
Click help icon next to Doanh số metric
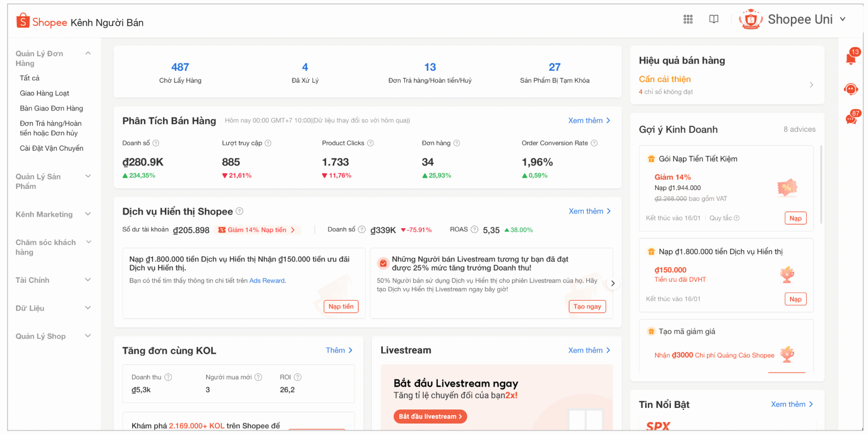(156, 143)
